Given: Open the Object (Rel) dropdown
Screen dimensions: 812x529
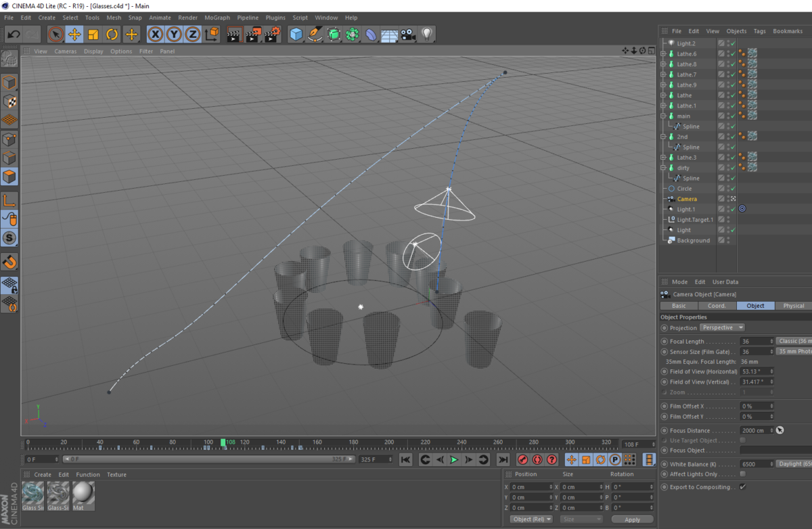Looking at the screenshot, I should [x=531, y=520].
